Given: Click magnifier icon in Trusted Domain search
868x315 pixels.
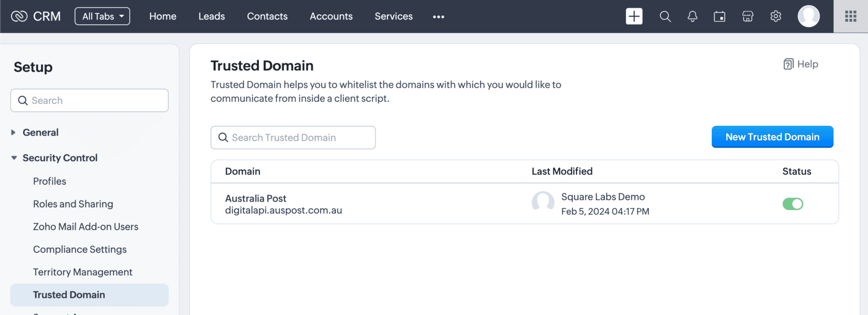Looking at the screenshot, I should tap(223, 138).
